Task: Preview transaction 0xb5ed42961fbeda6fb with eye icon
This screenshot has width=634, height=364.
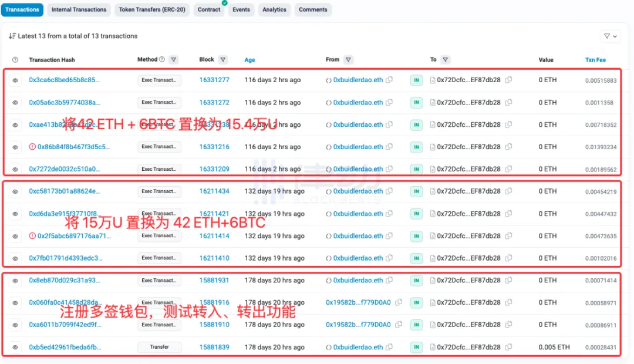Action: pyautogui.click(x=15, y=348)
